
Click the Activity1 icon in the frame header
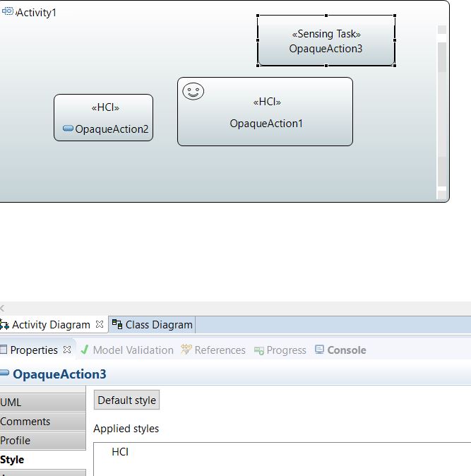[8, 11]
